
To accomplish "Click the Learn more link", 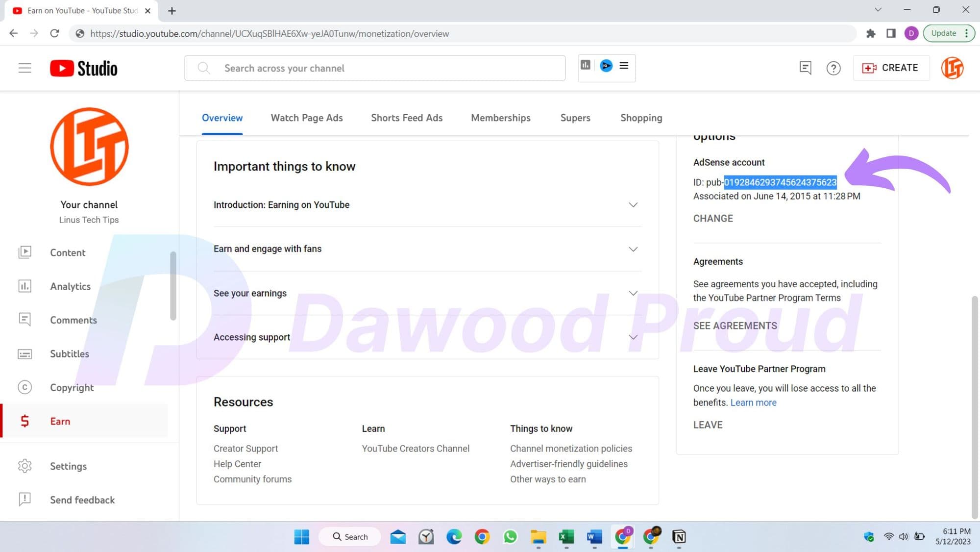I will click(x=753, y=402).
